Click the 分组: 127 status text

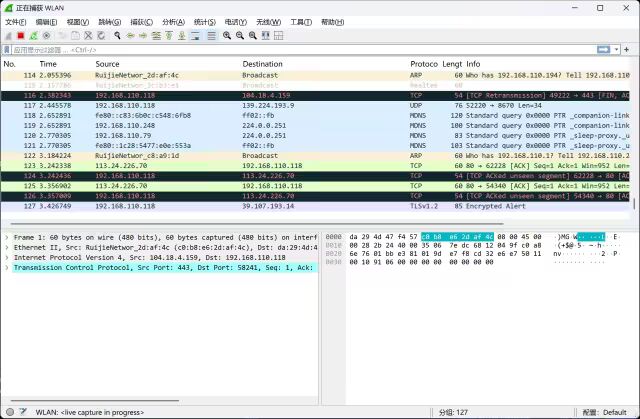[453, 412]
